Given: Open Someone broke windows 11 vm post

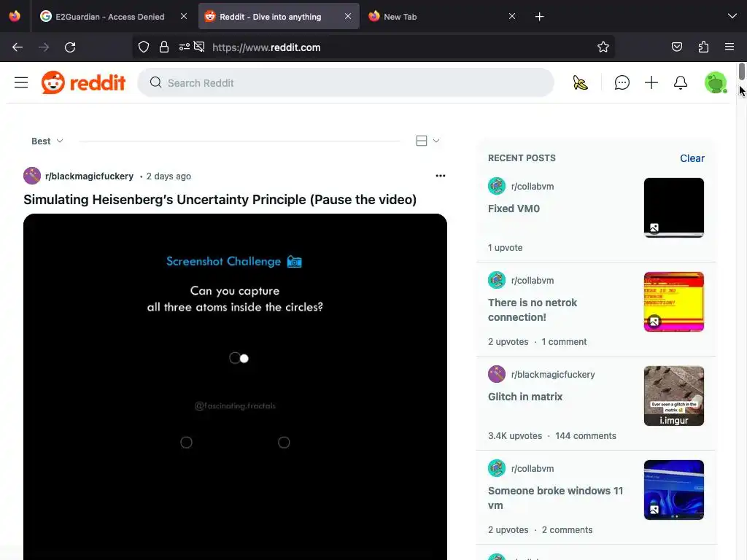Looking at the screenshot, I should coord(555,498).
